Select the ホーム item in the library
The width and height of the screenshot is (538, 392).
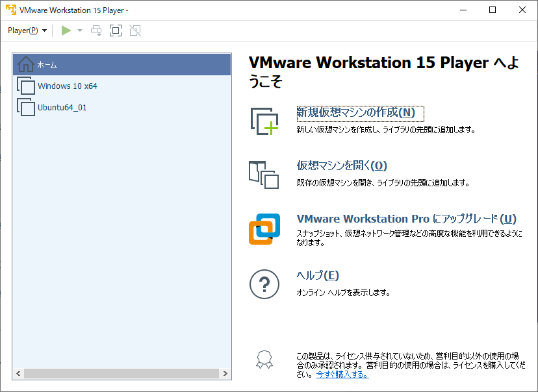[x=47, y=65]
